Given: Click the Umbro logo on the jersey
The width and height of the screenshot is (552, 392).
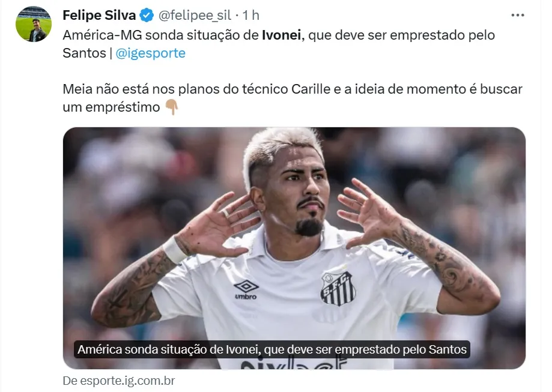Looking at the screenshot, I should pos(246,289).
